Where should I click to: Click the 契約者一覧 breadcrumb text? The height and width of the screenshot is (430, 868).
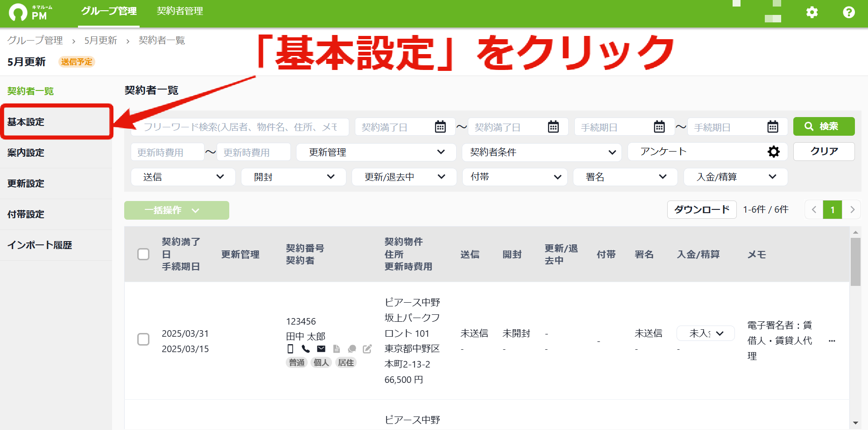click(162, 41)
